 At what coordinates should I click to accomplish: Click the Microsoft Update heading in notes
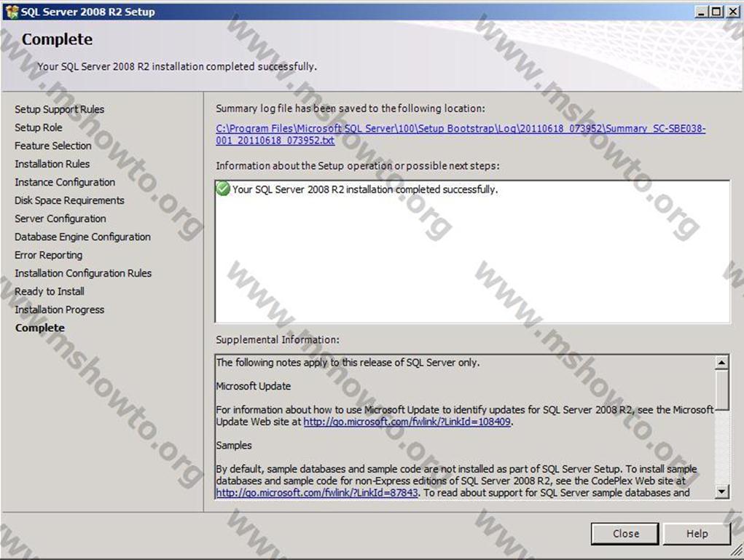click(x=254, y=386)
